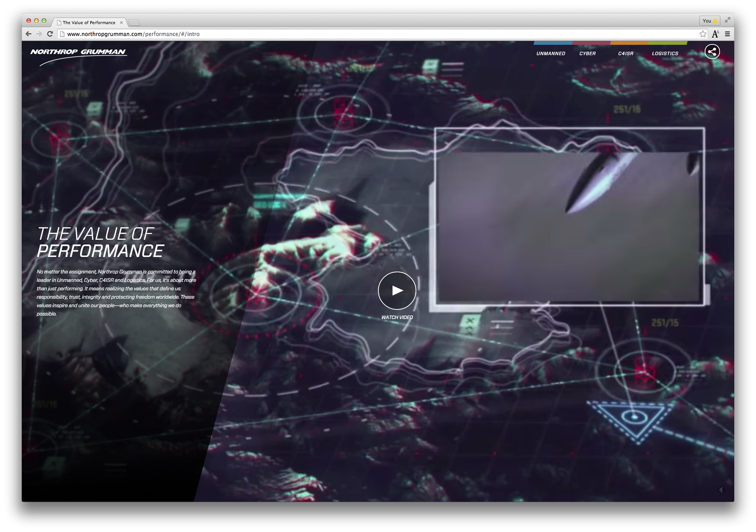
Task: Click the missile video preview thumbnail
Action: [569, 221]
